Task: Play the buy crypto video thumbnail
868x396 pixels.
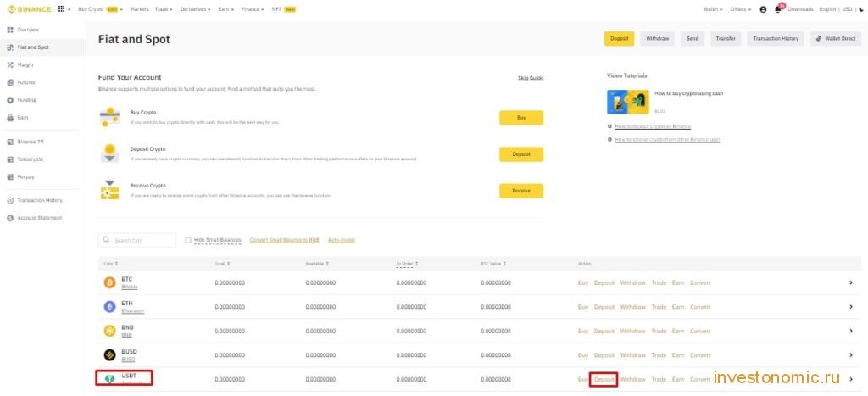Action: (628, 102)
